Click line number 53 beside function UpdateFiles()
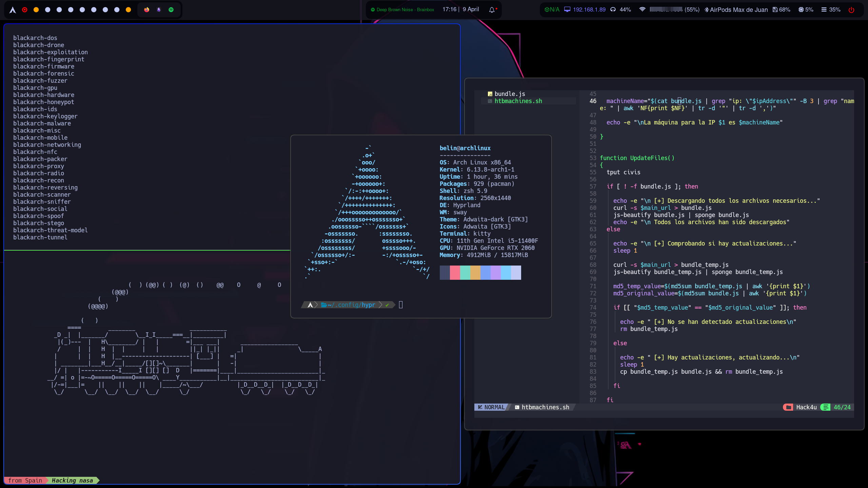The width and height of the screenshot is (868, 488). [593, 158]
